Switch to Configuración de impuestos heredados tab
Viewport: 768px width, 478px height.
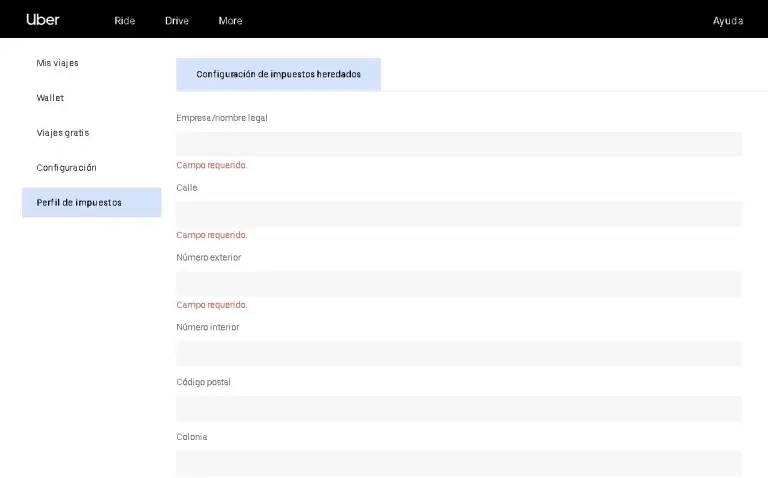[x=278, y=75]
